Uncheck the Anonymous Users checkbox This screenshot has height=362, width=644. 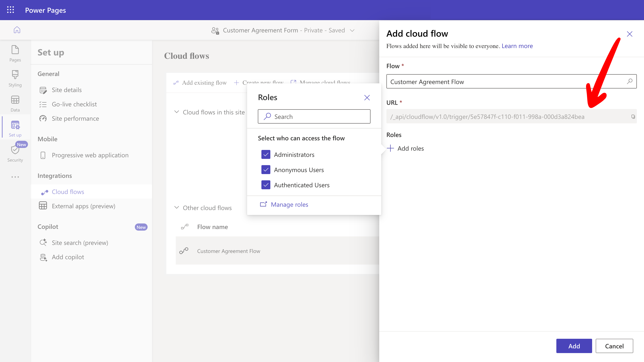(266, 170)
